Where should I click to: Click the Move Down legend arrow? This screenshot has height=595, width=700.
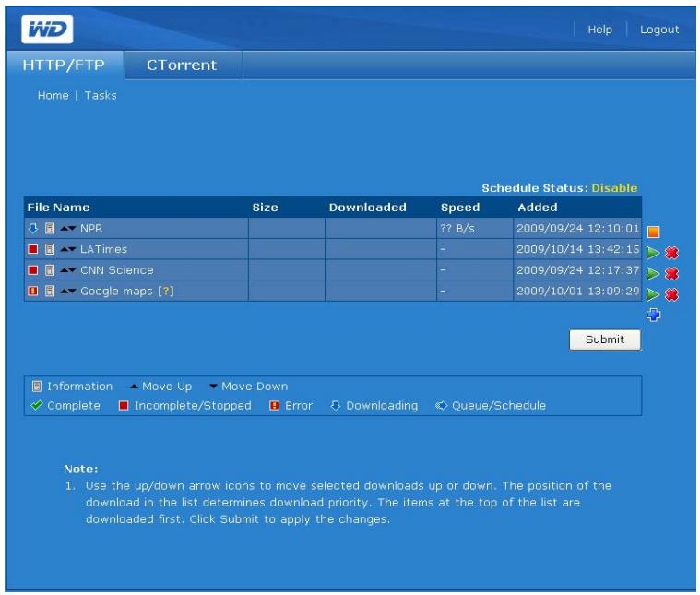click(x=213, y=386)
